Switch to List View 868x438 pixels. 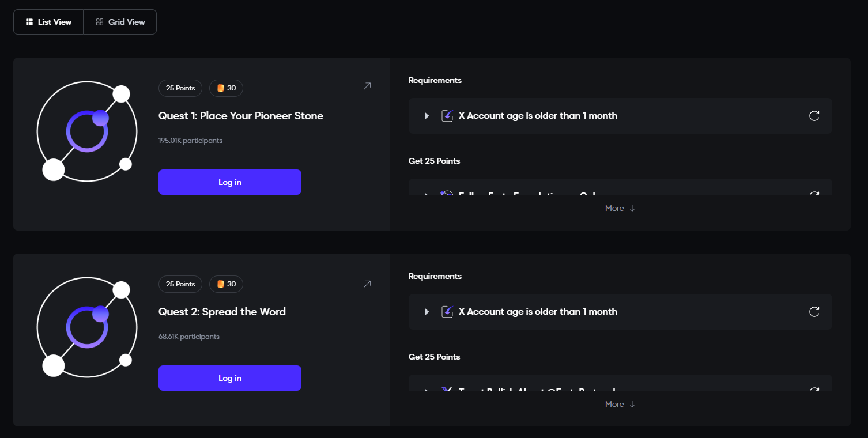(49, 22)
